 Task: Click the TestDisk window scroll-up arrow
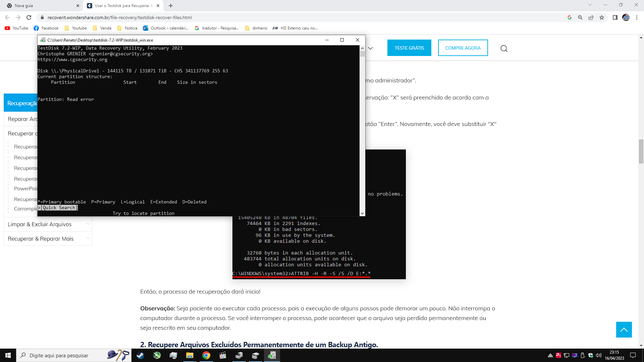click(x=362, y=48)
